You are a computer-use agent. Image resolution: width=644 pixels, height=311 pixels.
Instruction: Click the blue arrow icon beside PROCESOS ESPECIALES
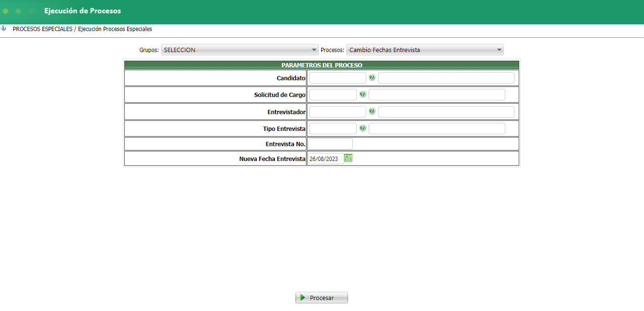(x=4, y=28)
